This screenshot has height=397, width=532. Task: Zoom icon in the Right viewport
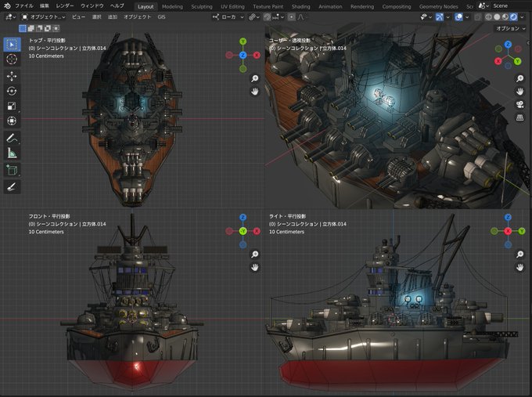[x=519, y=254]
